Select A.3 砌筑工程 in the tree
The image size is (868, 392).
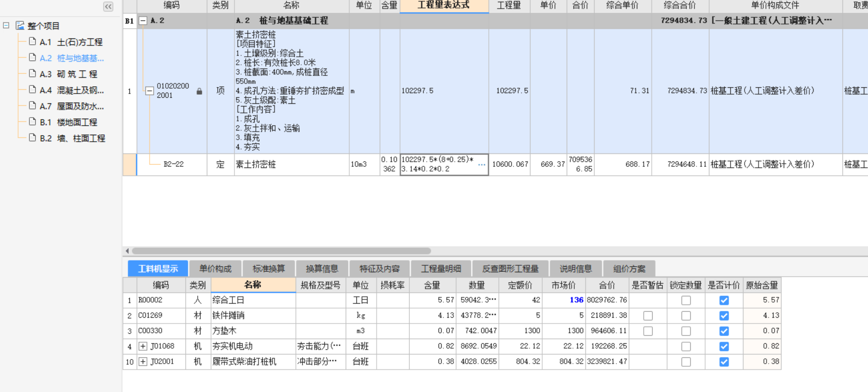coord(68,74)
